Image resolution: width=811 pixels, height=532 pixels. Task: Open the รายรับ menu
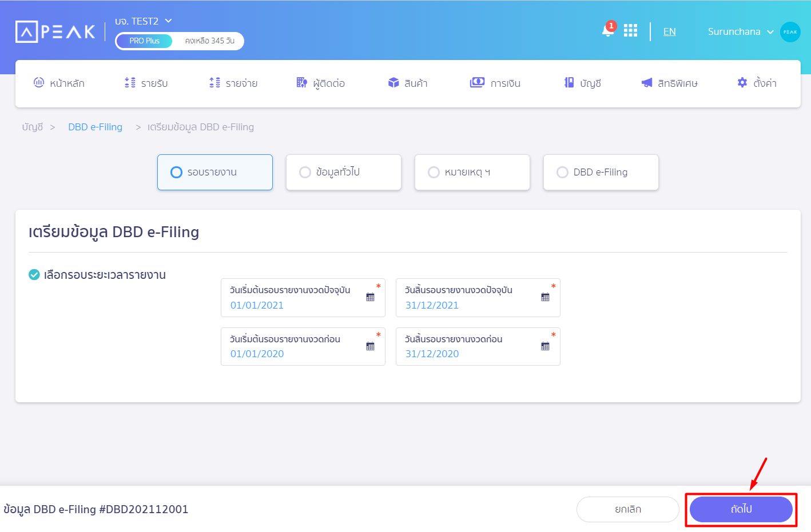pyautogui.click(x=146, y=83)
